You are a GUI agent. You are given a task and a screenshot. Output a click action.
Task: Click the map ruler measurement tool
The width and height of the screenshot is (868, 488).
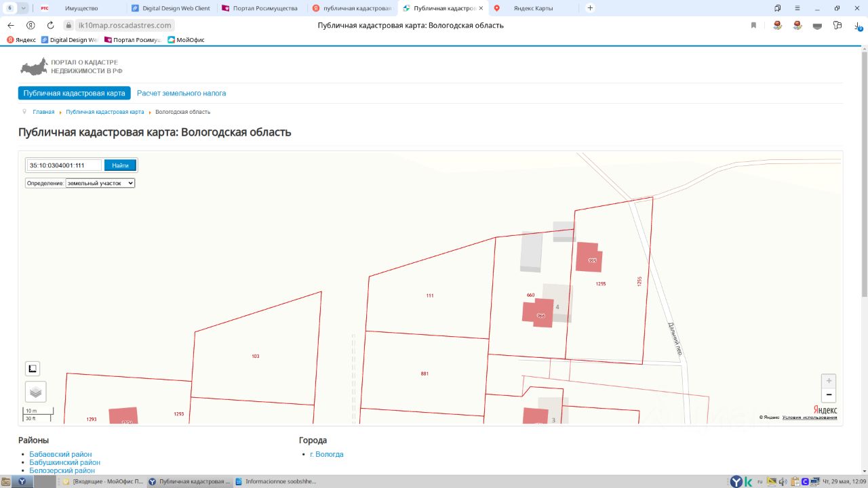click(x=33, y=369)
